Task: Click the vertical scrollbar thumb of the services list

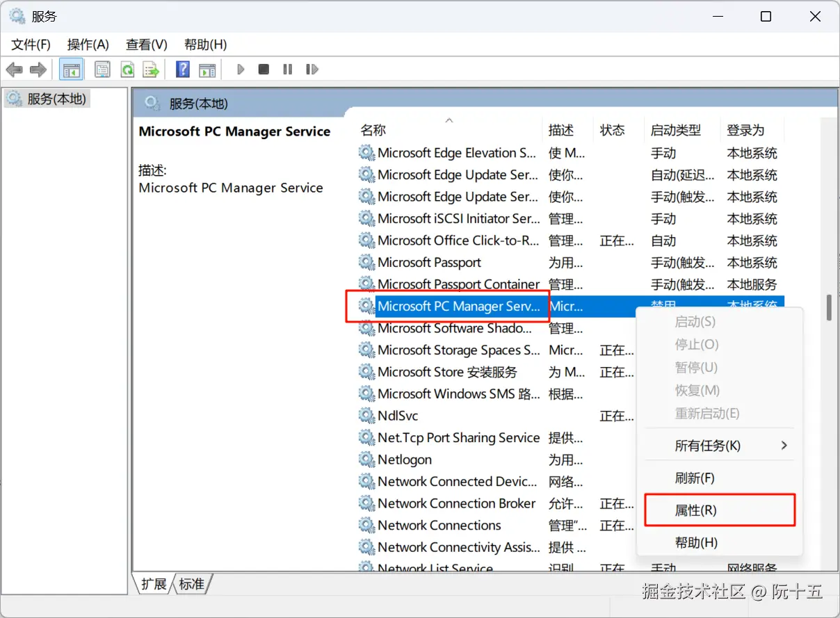Action: pyautogui.click(x=829, y=308)
